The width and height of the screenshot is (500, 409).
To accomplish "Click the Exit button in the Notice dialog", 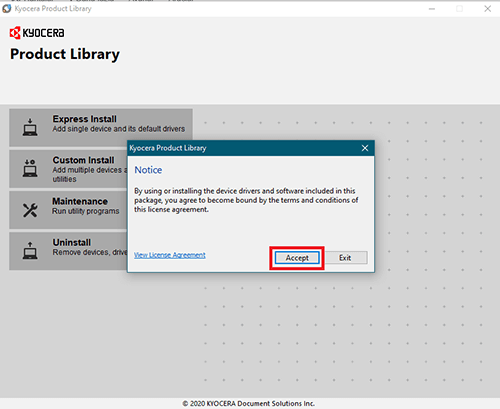I will click(x=345, y=258).
